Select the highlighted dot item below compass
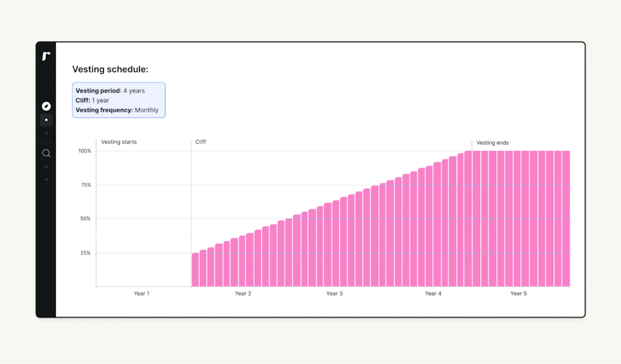Screen dimensions: 621x364 tap(46, 120)
